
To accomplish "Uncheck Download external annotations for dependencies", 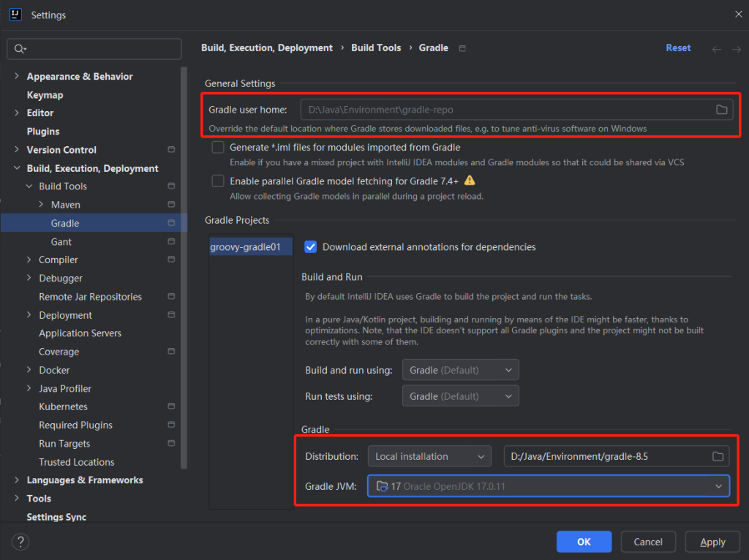I will tap(311, 247).
